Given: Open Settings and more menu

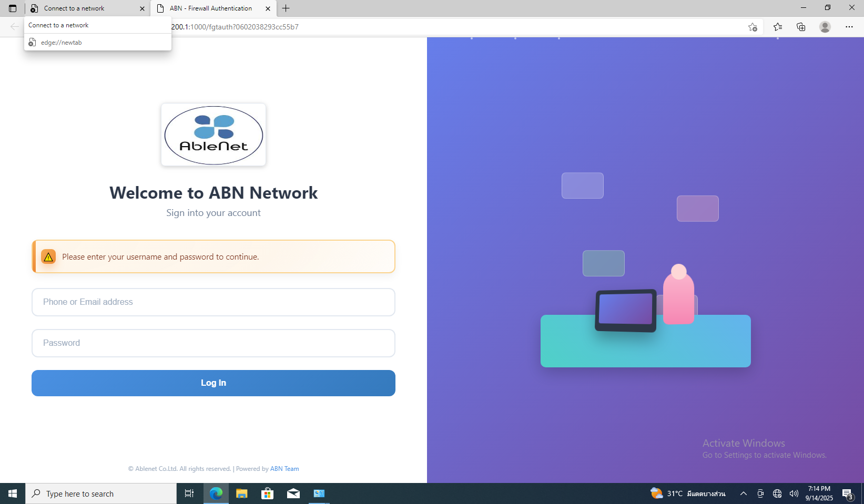Looking at the screenshot, I should click(x=849, y=27).
